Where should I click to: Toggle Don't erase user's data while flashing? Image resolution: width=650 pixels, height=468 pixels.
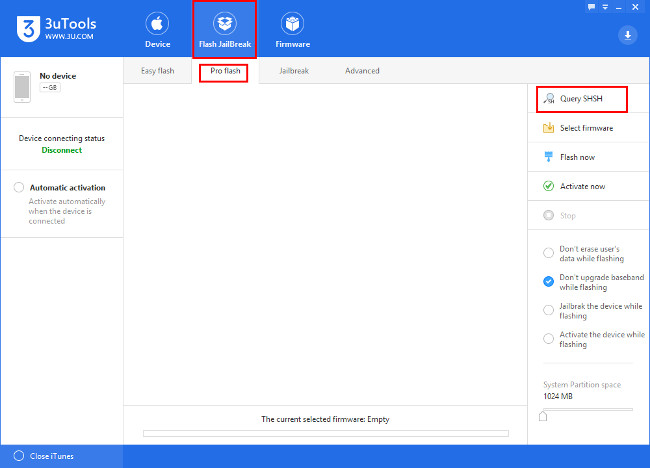coord(548,253)
